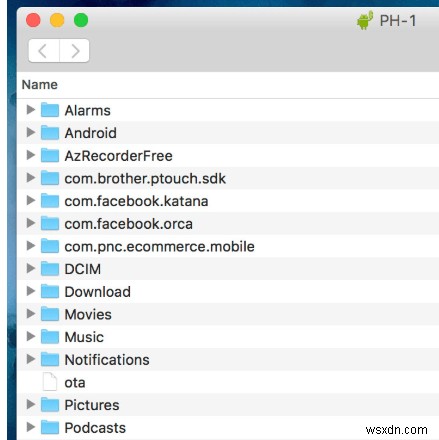The image size is (439, 440).
Task: Select the Download folder name
Action: [97, 292]
